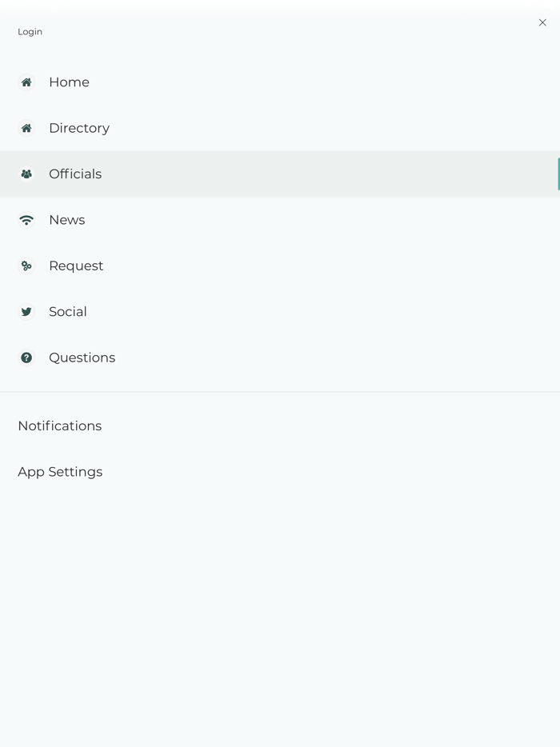Open the Social menu label
This screenshot has width=560, height=747.
[x=68, y=312]
